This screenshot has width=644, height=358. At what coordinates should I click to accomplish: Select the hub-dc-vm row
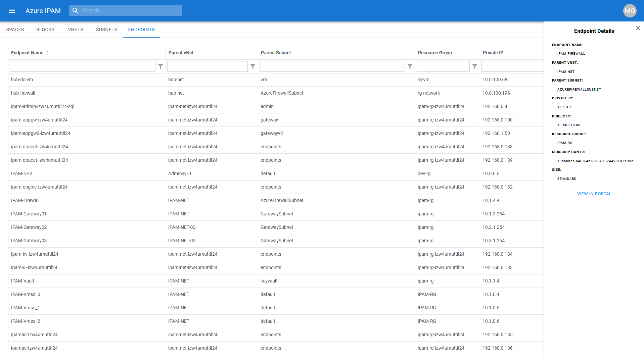pos(276,80)
